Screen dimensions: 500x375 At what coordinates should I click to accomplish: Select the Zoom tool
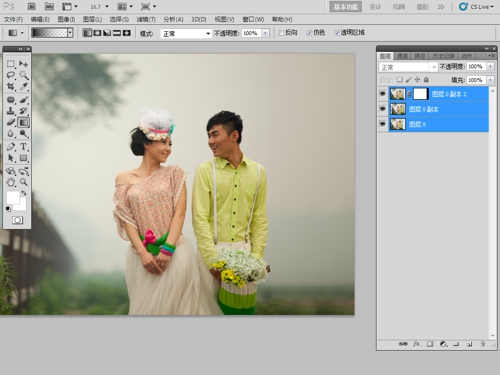tap(23, 182)
